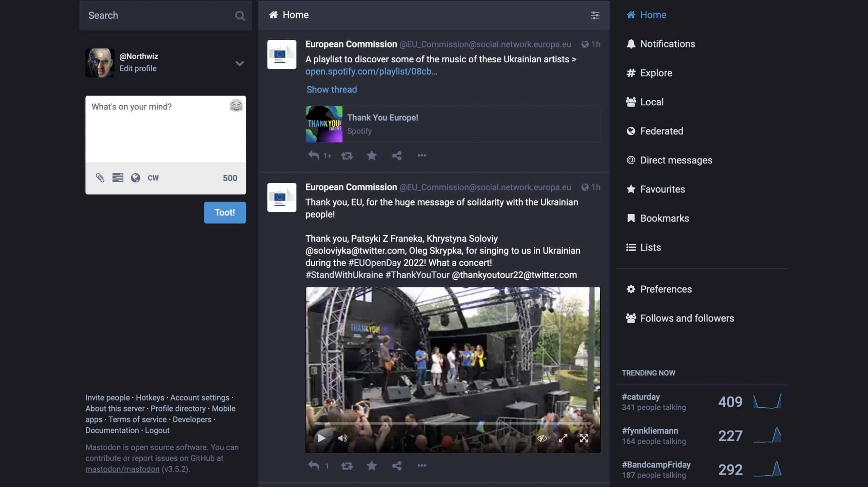This screenshot has width=868, height=487.
Task: Switch the video to fullscreen
Action: pyautogui.click(x=584, y=438)
